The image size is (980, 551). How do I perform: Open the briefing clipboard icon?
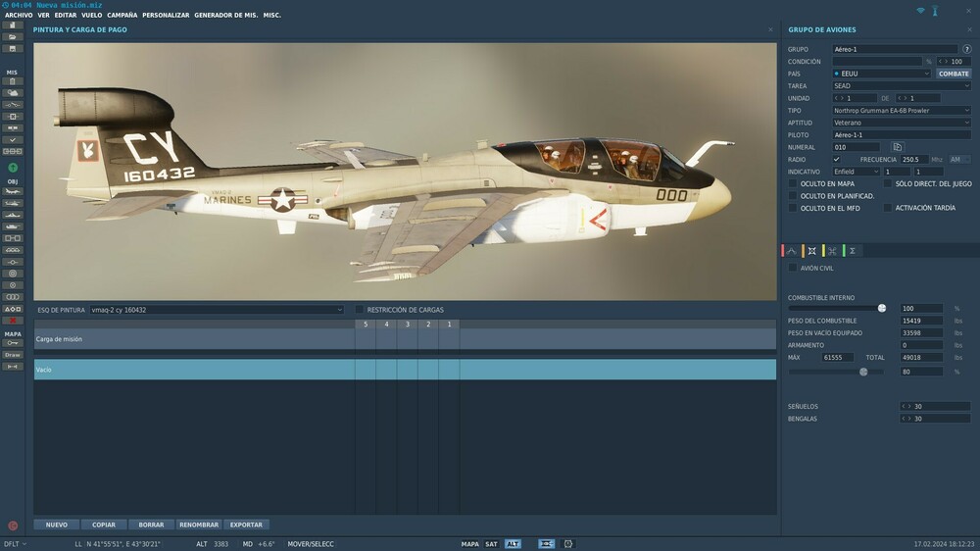point(13,81)
